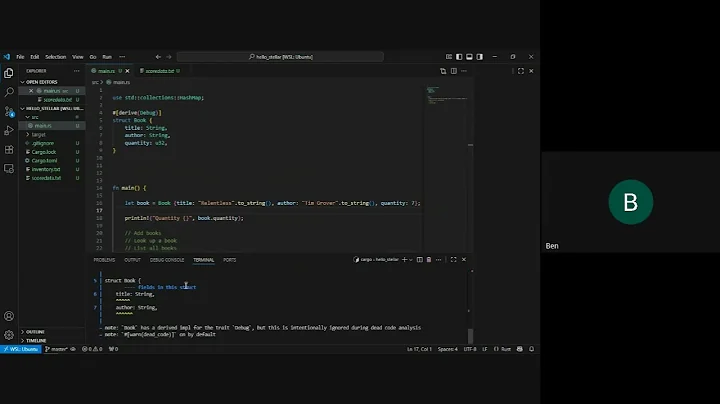Viewport: 720px width, 404px height.
Task: Open the title bar overflow menu ellipsis
Action: (122, 57)
